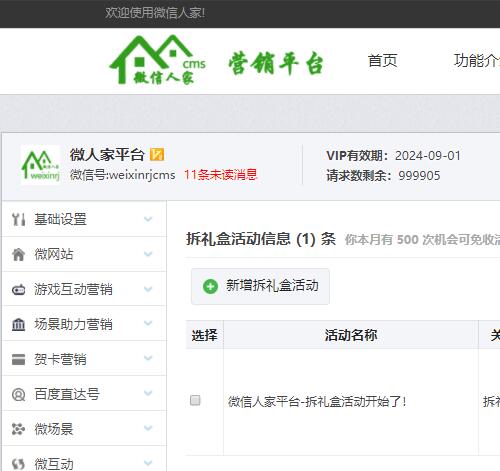
Task: Click the orange verified badge beside 微人家平台
Action: (157, 154)
